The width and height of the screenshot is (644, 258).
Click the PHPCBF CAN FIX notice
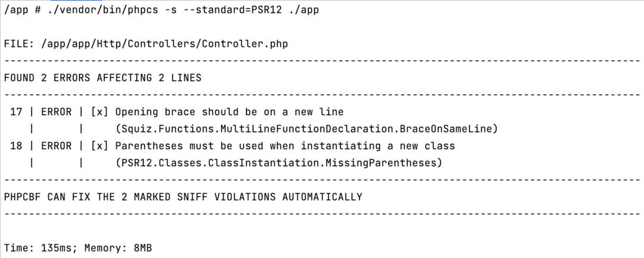pyautogui.click(x=182, y=196)
